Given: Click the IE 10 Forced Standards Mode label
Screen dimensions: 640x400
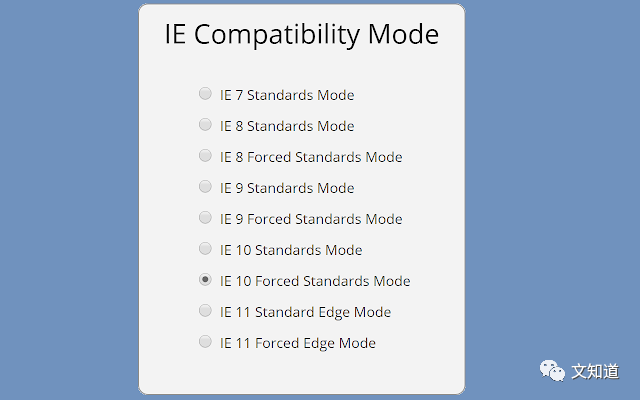Looking at the screenshot, I should (315, 281).
